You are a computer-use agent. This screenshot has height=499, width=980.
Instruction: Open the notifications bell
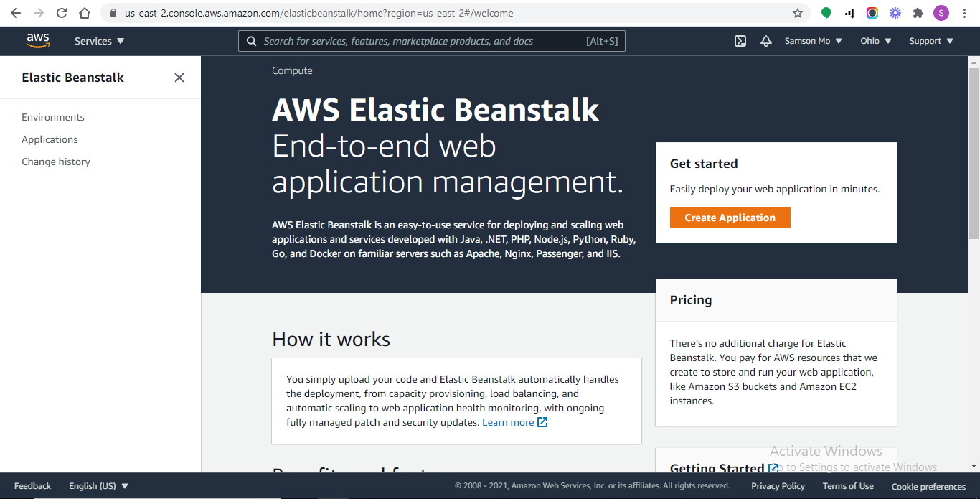[x=766, y=41]
